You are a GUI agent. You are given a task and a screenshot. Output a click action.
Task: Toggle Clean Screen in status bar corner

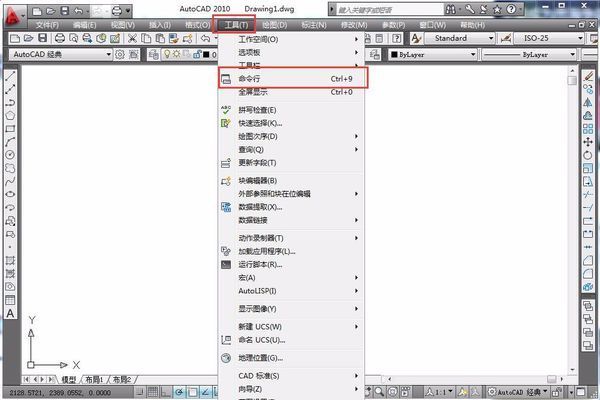click(580, 392)
